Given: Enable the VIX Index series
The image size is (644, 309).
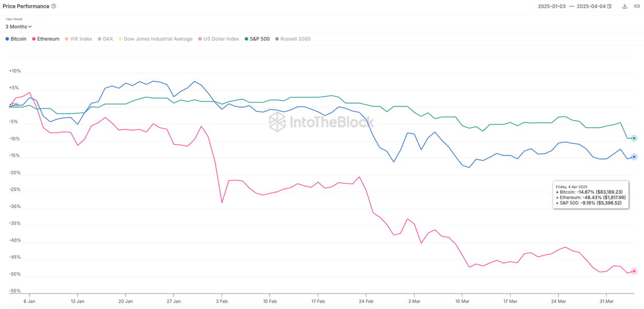Looking at the screenshot, I should point(78,39).
